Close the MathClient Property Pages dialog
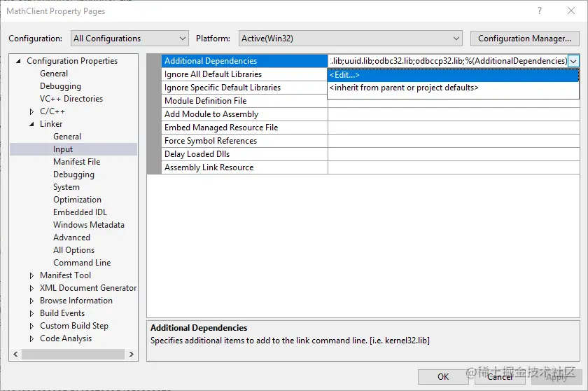Screen dimensions: 588x391 click(571, 11)
